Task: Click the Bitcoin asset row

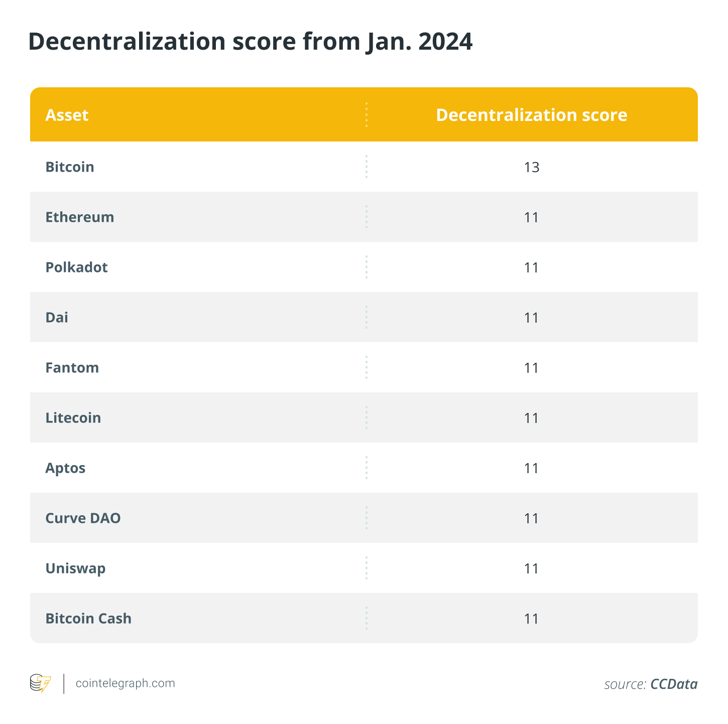Action: tap(364, 167)
